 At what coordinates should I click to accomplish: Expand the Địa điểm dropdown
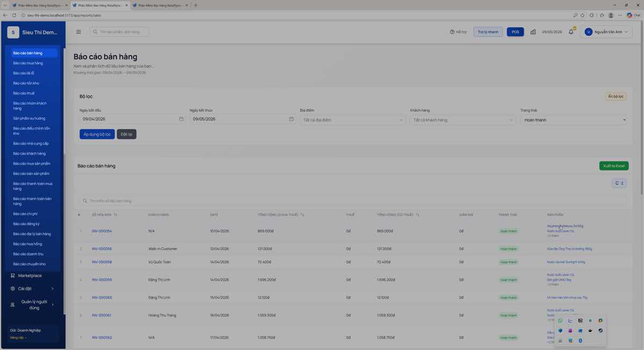353,120
